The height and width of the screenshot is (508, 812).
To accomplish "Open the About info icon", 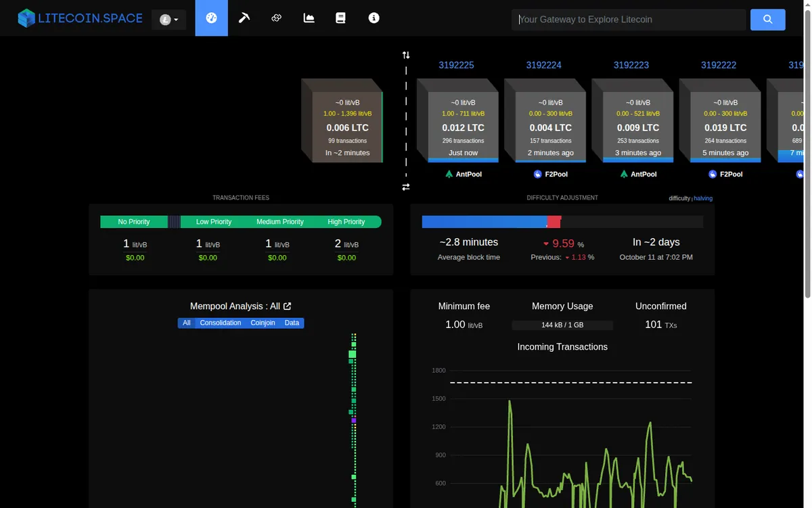I will (x=374, y=18).
